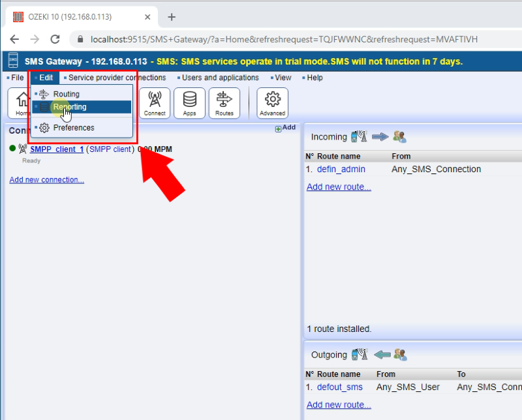Click the Ready status text

pos(31,160)
